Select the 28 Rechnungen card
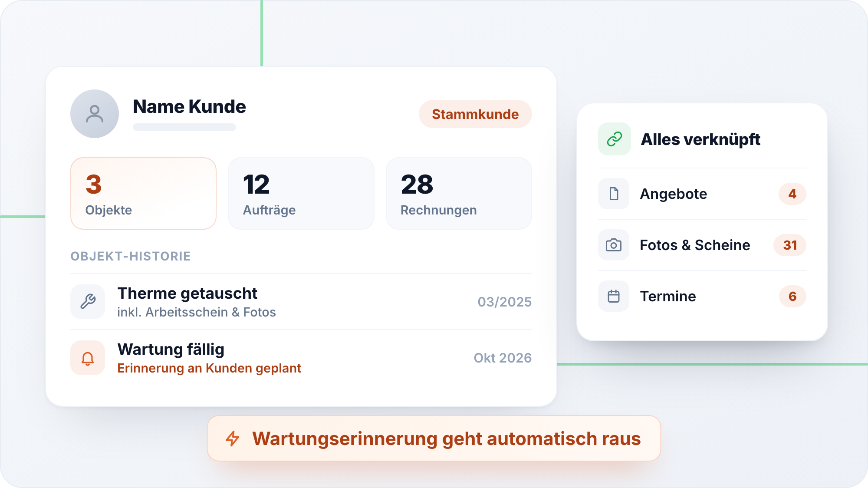The image size is (868, 488). [x=459, y=193]
